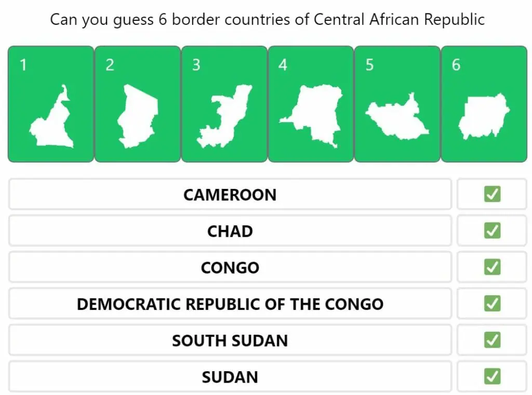Click the quiz title about Central African Republic

point(267,20)
